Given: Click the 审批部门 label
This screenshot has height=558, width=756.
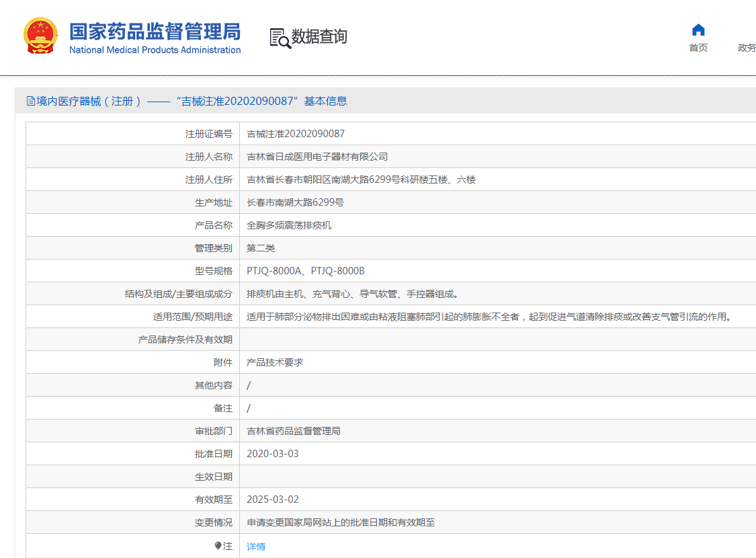Looking at the screenshot, I should 214,431.
